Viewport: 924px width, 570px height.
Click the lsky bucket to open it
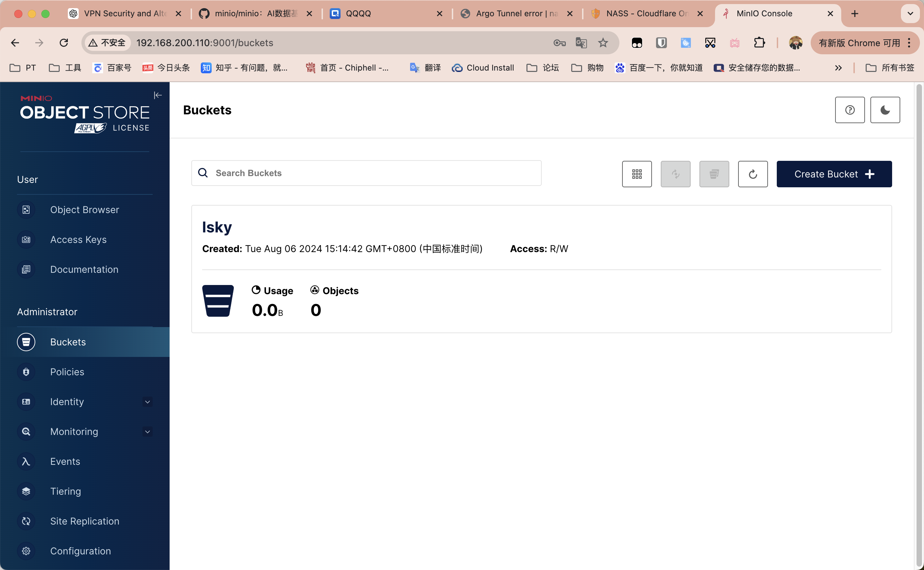click(x=217, y=227)
